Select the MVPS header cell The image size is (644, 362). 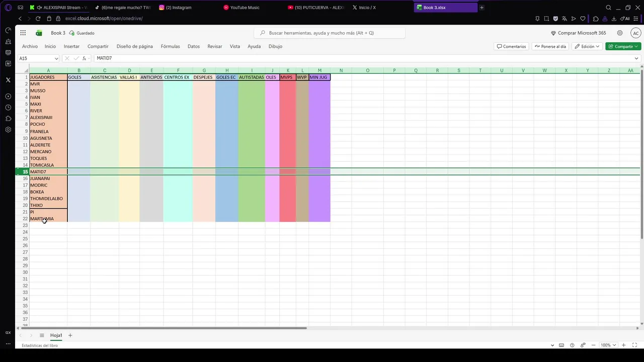tap(288, 77)
